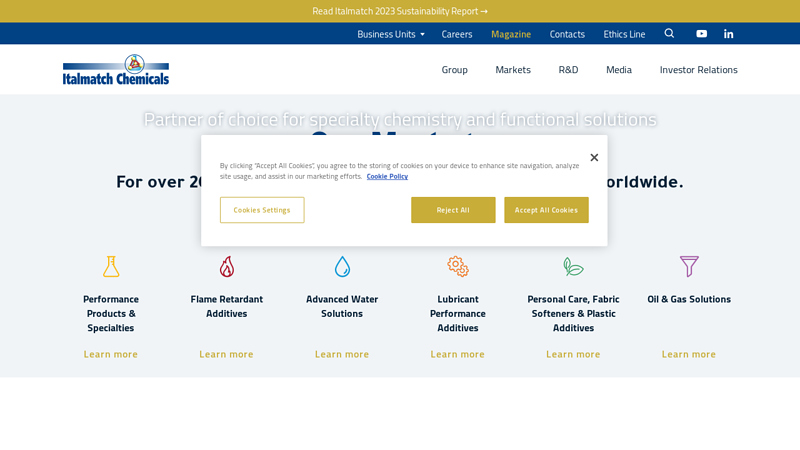Screen dimensions: 800x450
Task: Open the Ethics Line page
Action: [624, 34]
